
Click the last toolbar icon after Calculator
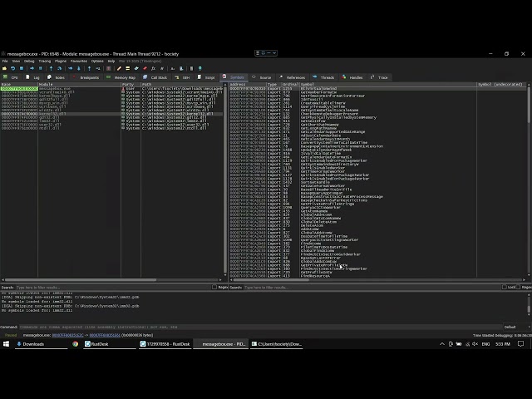(x=199, y=68)
